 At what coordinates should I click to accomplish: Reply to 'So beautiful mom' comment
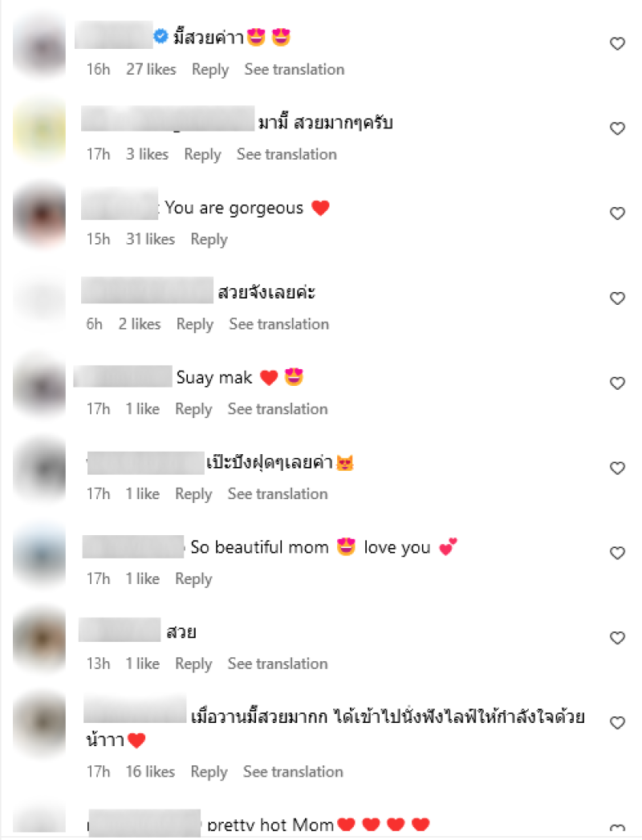pos(193,578)
